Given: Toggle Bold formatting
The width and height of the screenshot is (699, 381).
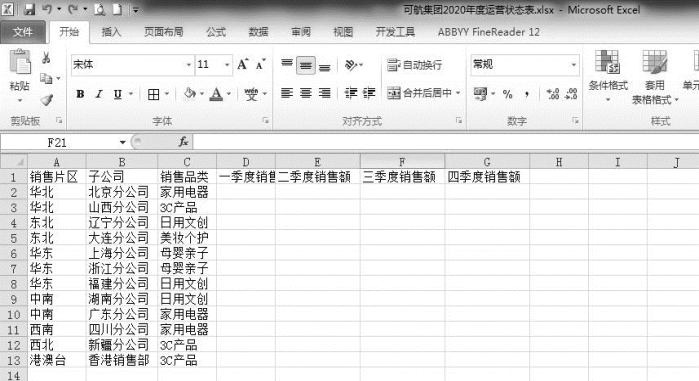Looking at the screenshot, I should click(x=80, y=94).
